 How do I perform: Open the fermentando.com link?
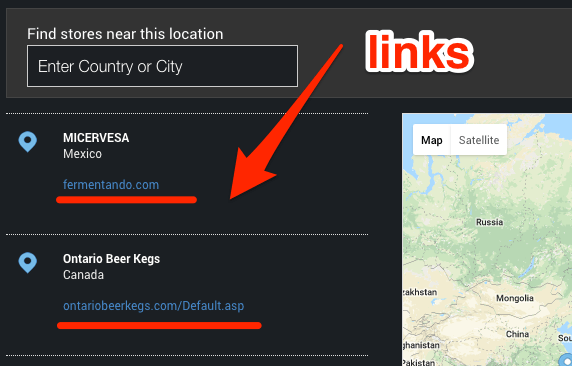111,185
